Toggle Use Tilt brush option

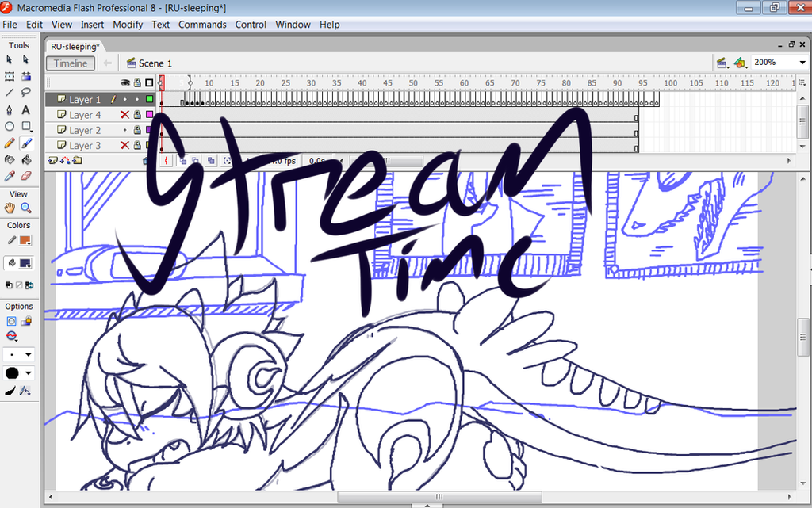(25, 392)
